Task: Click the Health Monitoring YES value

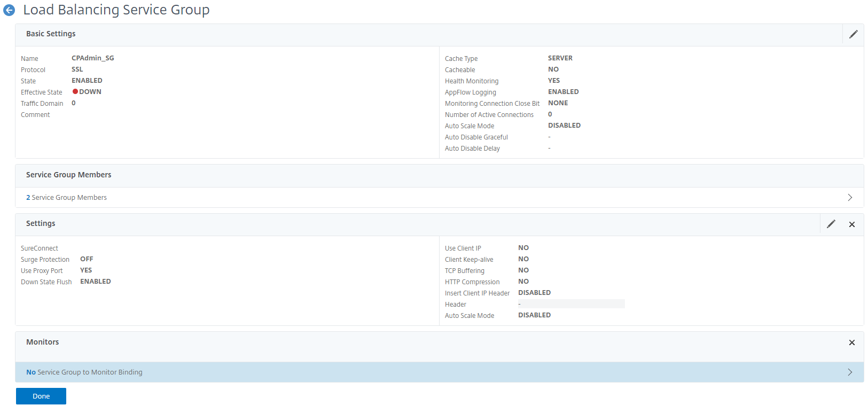Action: coord(554,81)
